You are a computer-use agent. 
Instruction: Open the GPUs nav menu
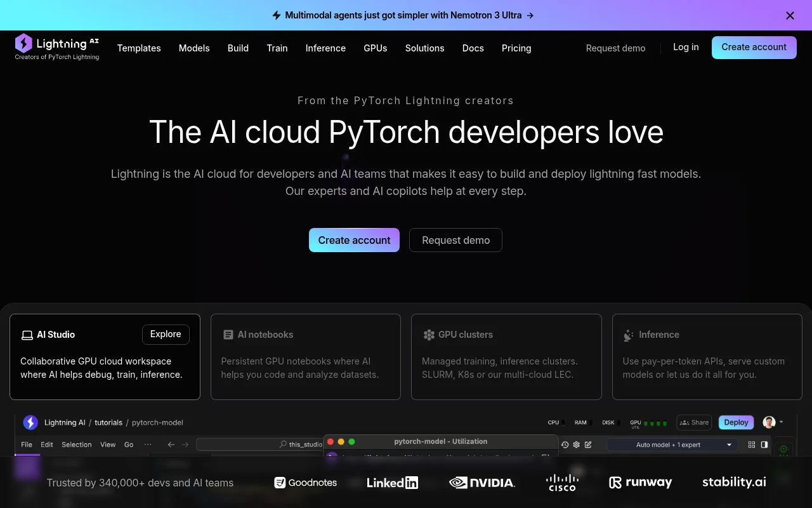pos(376,48)
